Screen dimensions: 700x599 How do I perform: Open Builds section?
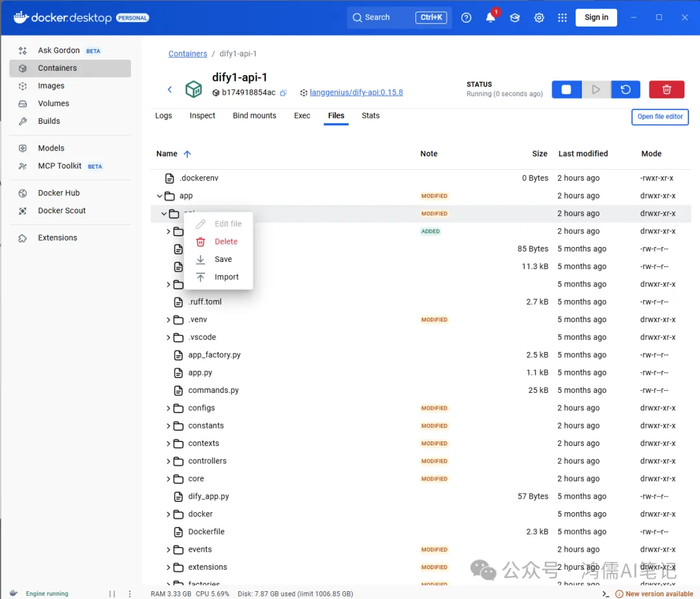tap(69, 121)
